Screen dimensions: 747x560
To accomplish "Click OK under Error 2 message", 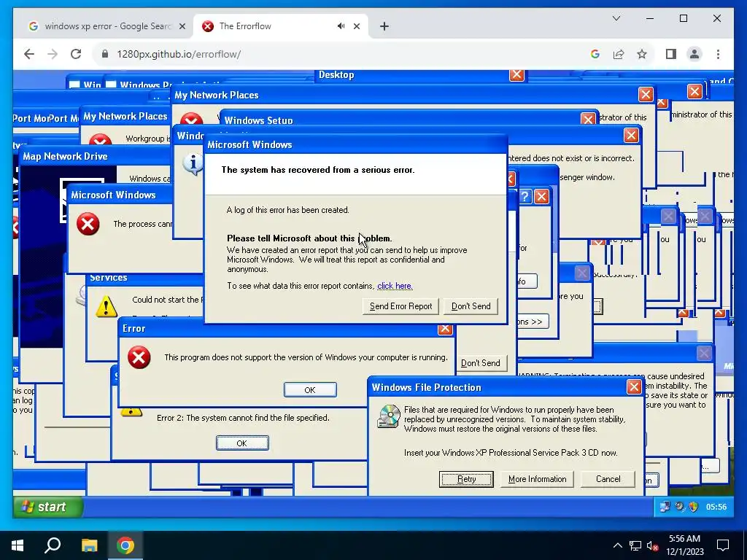I will click(x=242, y=443).
